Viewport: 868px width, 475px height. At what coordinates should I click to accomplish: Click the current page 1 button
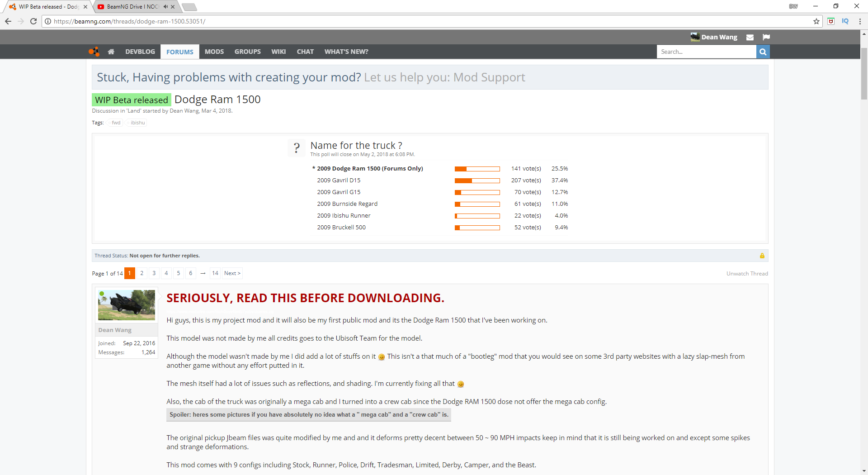[130, 273]
